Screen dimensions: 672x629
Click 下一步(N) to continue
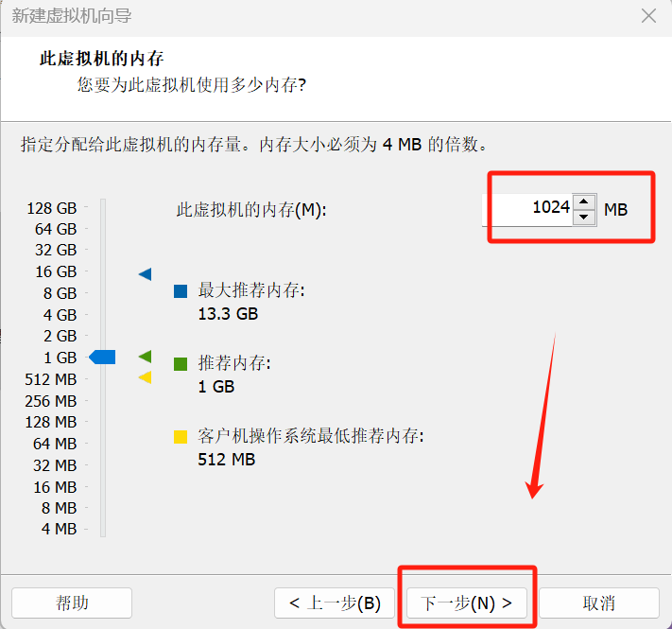pyautogui.click(x=466, y=603)
